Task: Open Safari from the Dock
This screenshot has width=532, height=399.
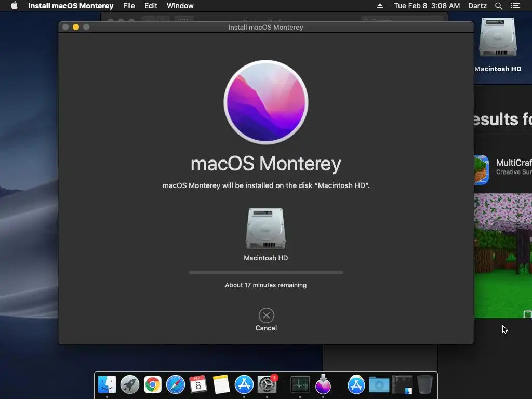Action: [176, 384]
